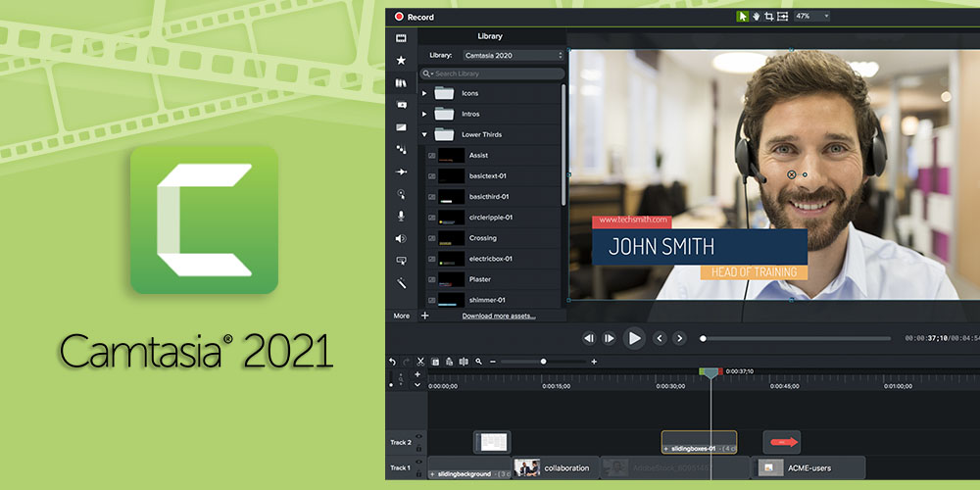The image size is (980, 490).
Task: Click the timeline zoom slider handle
Action: click(x=544, y=362)
